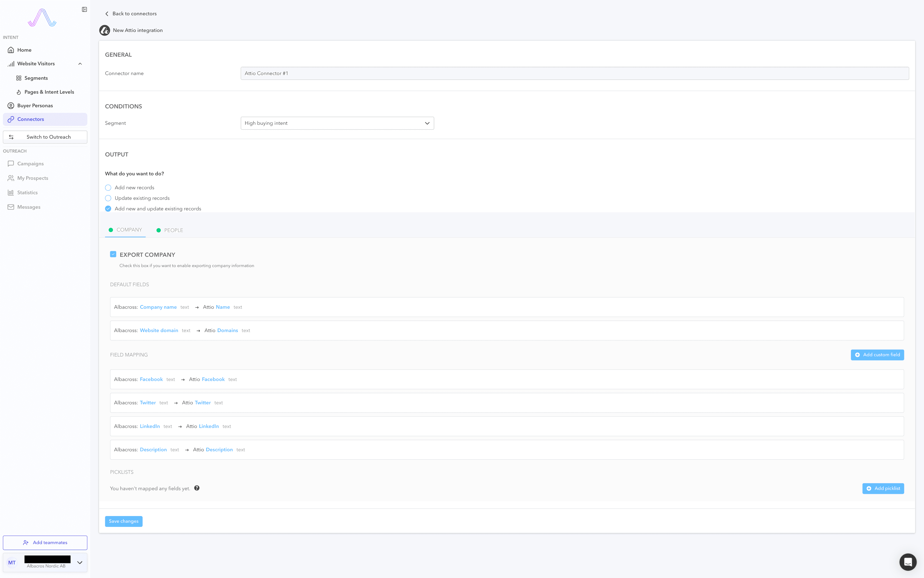This screenshot has width=924, height=578.
Task: Click the add-user icon on Add teammates
Action: 26,543
